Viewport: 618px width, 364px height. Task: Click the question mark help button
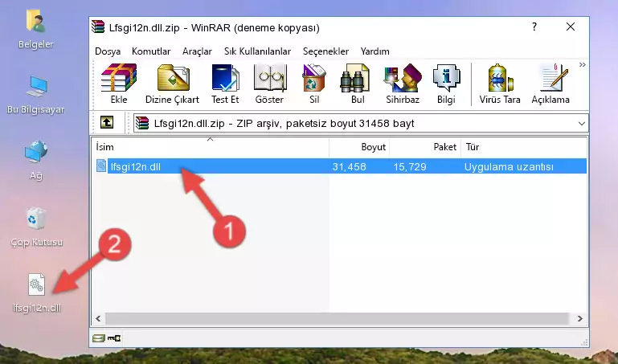tap(534, 27)
